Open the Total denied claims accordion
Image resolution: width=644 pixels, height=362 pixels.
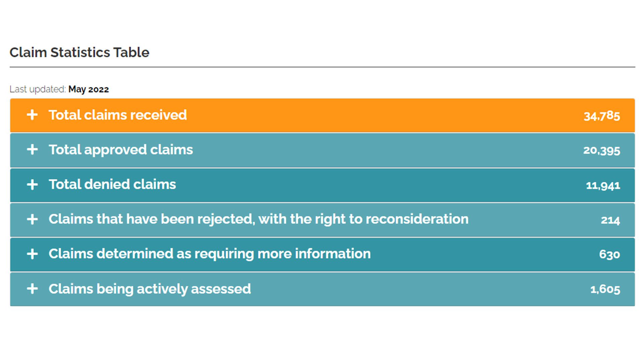pyautogui.click(x=322, y=185)
